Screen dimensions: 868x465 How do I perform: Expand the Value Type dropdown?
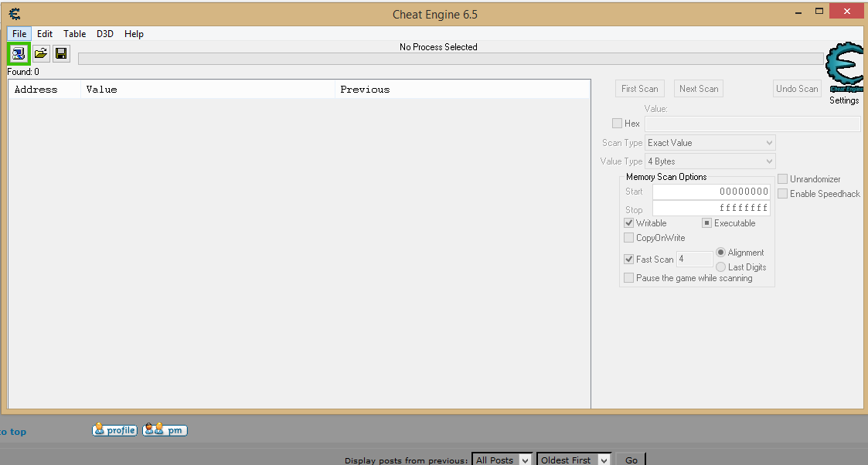click(710, 161)
